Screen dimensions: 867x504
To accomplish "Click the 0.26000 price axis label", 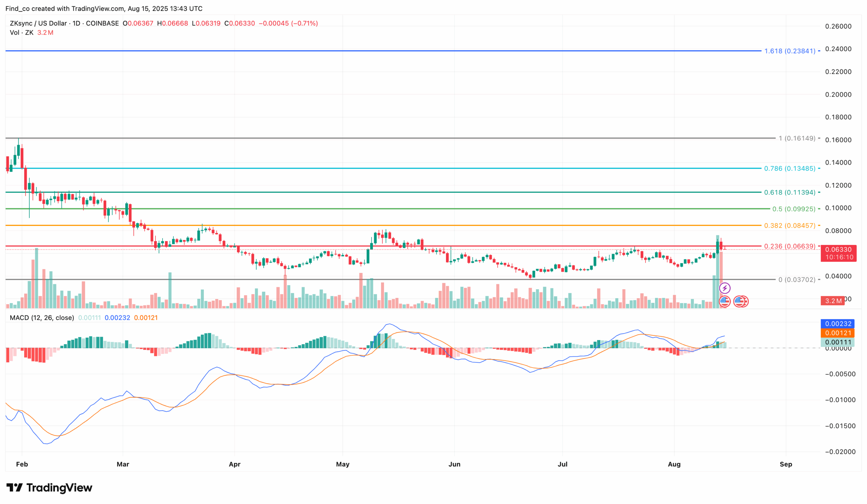I will click(839, 26).
